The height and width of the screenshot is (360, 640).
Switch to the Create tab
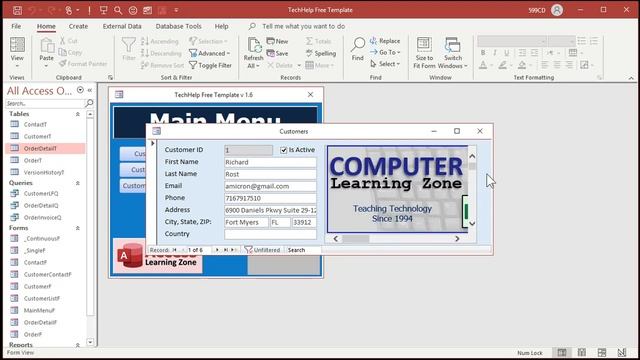pos(78,26)
